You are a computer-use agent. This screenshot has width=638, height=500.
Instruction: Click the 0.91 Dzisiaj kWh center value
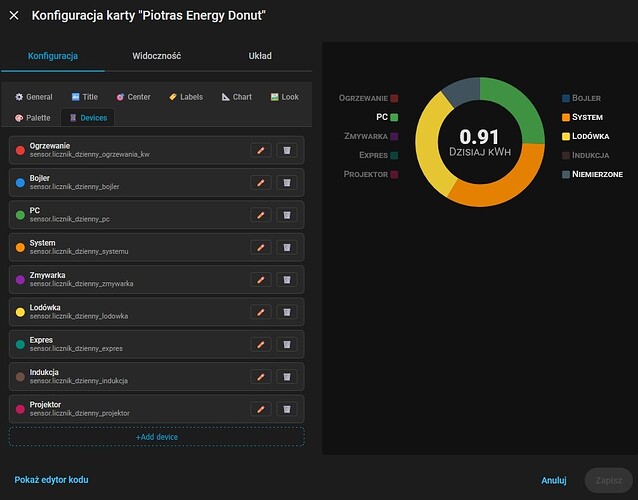(x=480, y=142)
